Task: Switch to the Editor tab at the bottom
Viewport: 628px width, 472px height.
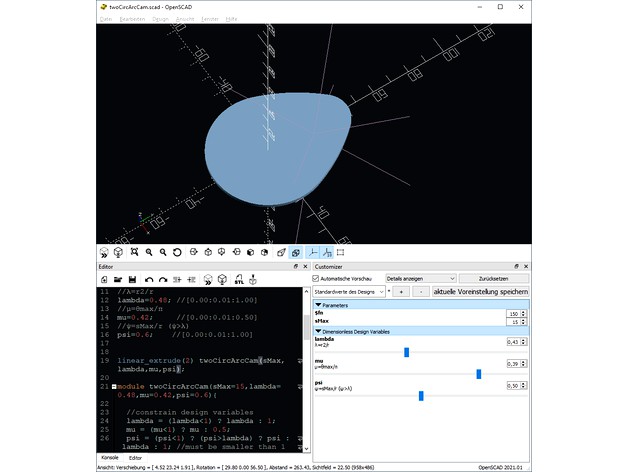Action: [x=135, y=458]
